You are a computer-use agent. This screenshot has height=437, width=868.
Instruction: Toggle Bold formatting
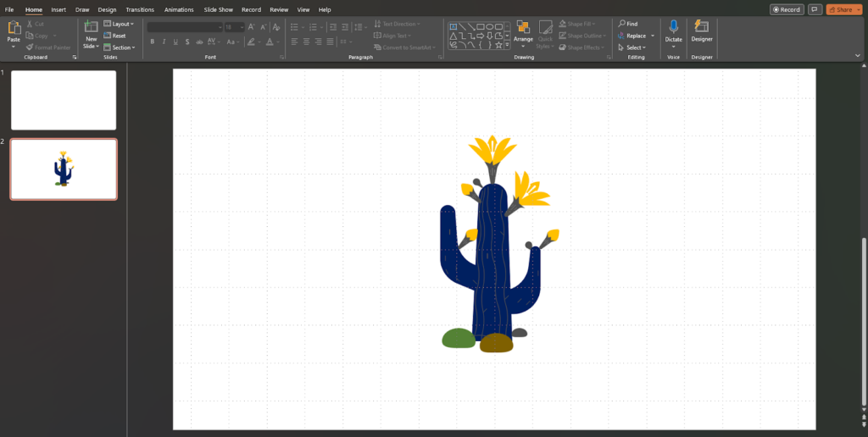click(153, 41)
